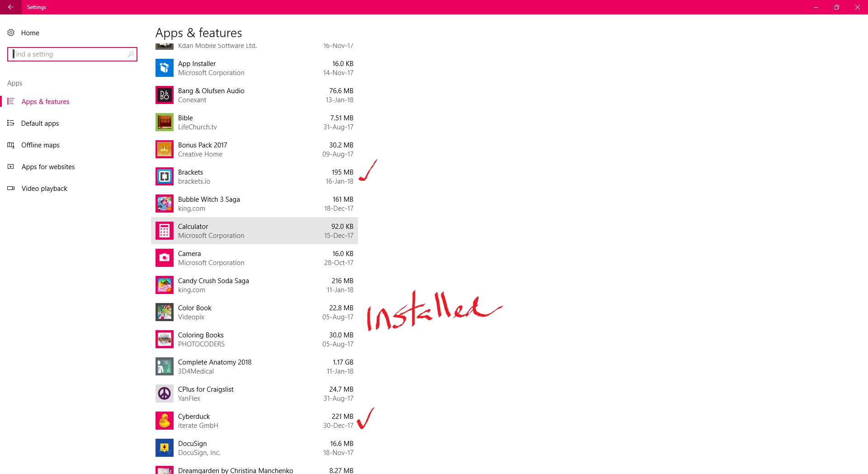Restore down the Settings window
The width and height of the screenshot is (868, 474).
(x=837, y=7)
